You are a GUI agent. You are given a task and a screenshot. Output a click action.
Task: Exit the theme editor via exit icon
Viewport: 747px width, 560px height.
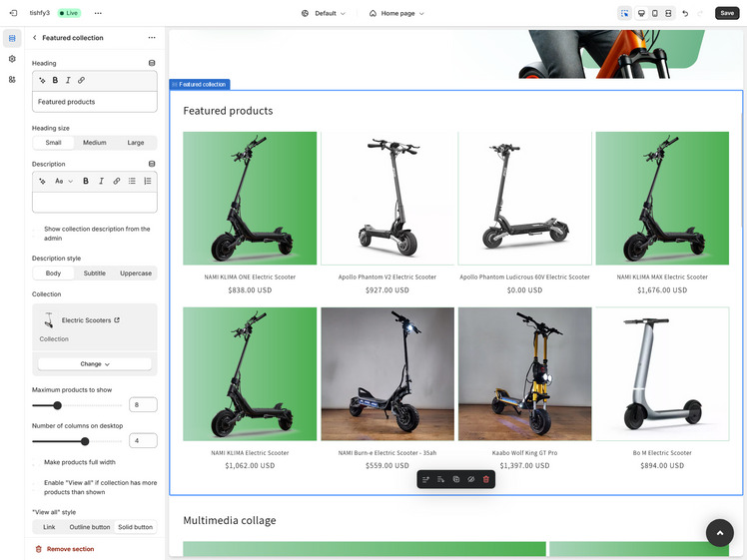click(x=13, y=13)
